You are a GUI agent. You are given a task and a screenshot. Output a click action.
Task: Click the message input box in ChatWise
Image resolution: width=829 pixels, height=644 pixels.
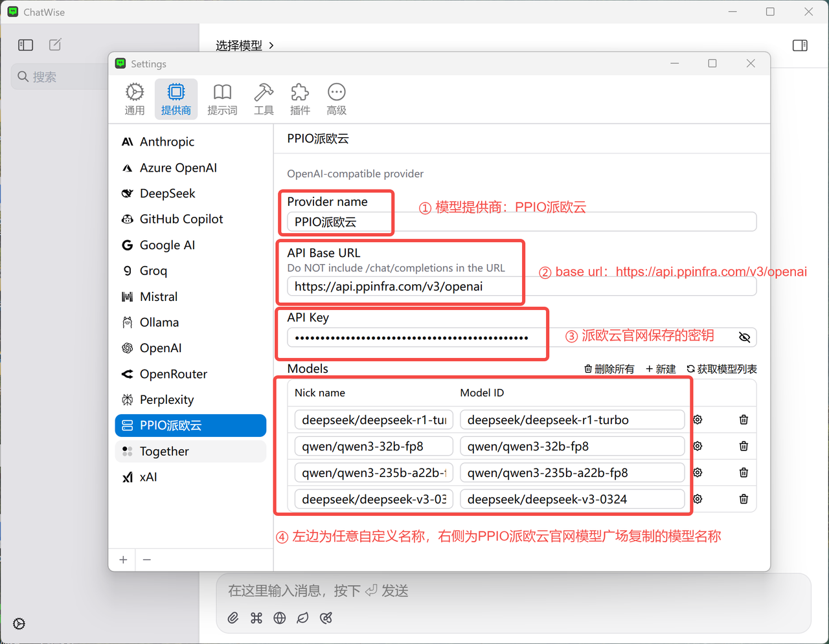coord(513,591)
